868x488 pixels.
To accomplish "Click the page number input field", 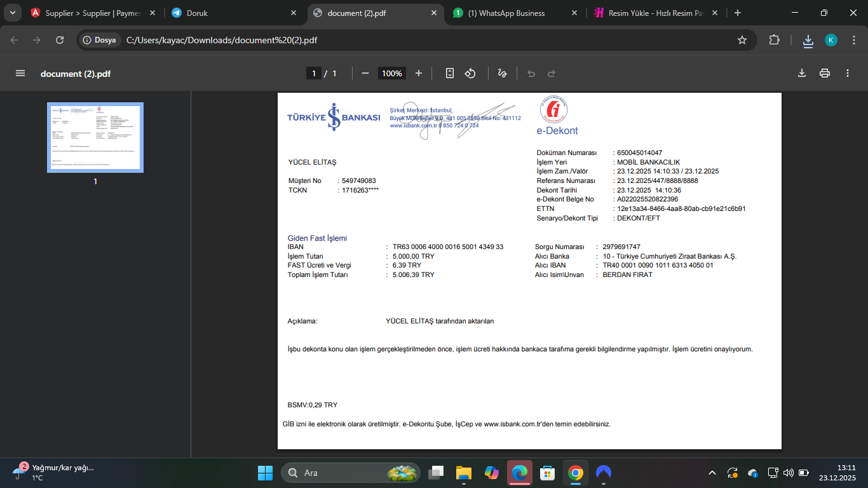I will tap(313, 73).
